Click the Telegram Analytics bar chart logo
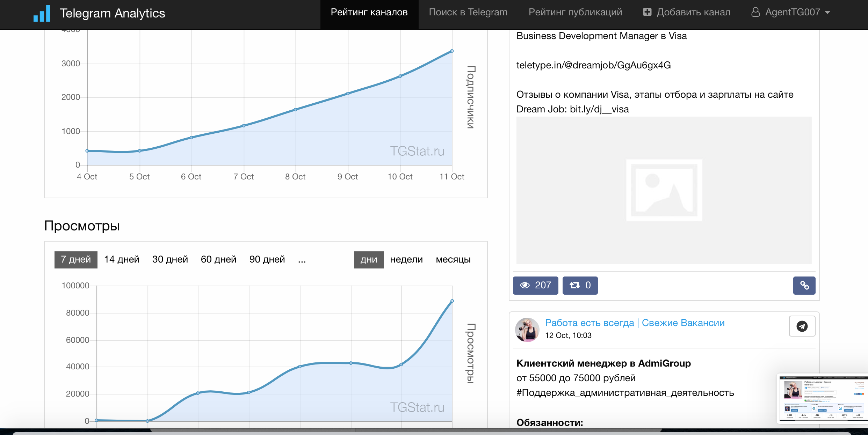The width and height of the screenshot is (868, 435). pos(42,13)
